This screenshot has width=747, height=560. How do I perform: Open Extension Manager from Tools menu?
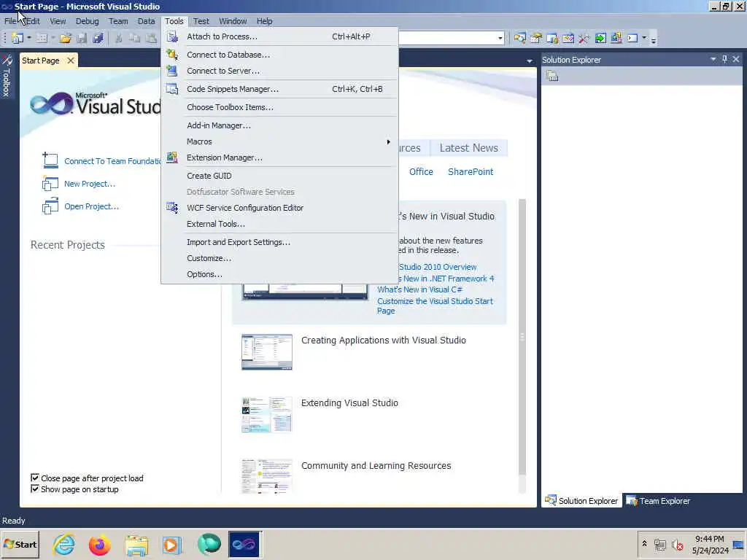point(279,157)
